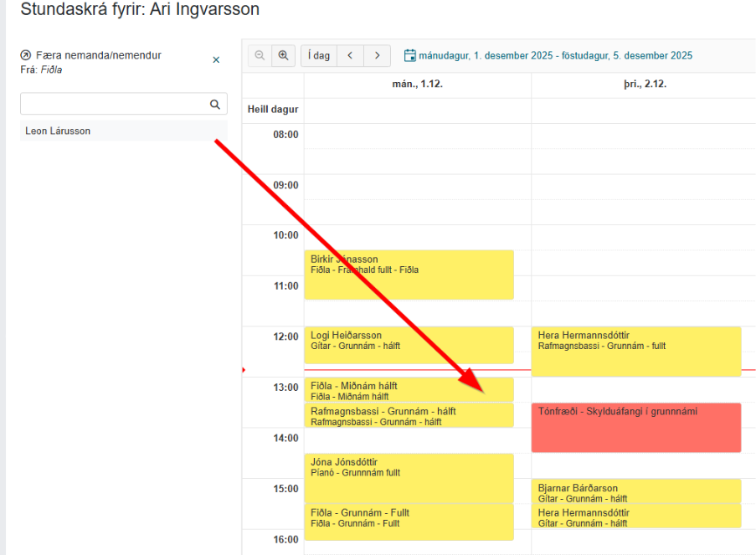The height and width of the screenshot is (555, 756).
Task: Click the þri., 2.12. column header
Action: [645, 84]
